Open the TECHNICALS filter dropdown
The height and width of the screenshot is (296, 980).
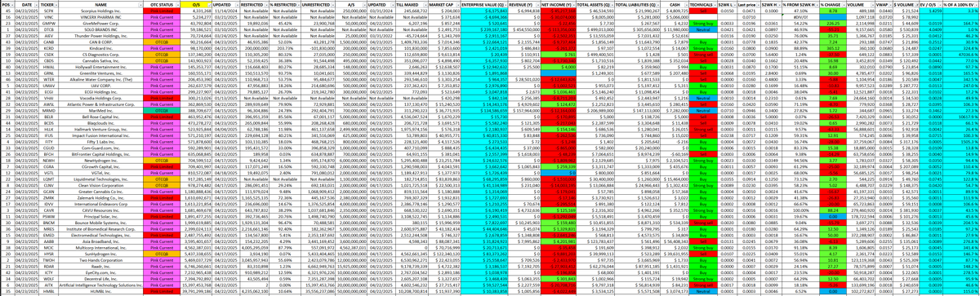(715, 4)
